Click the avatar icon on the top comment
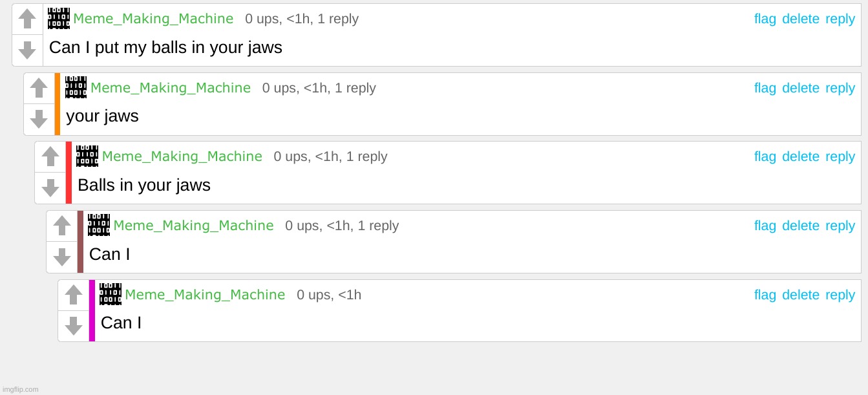The height and width of the screenshot is (395, 868). 59,19
